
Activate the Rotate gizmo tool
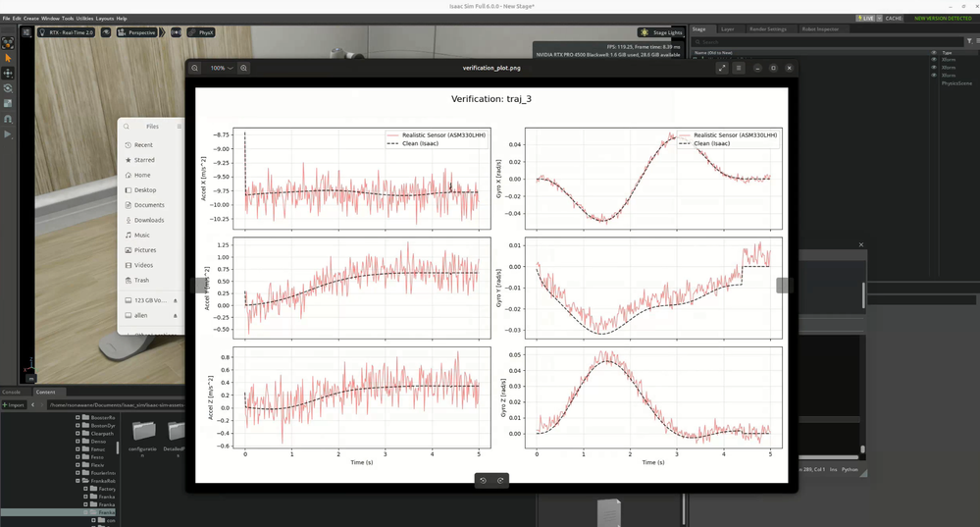8,88
